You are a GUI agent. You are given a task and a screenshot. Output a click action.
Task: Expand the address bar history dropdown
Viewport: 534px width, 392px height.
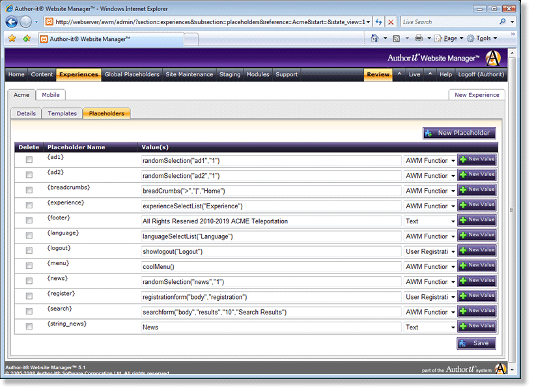point(368,22)
